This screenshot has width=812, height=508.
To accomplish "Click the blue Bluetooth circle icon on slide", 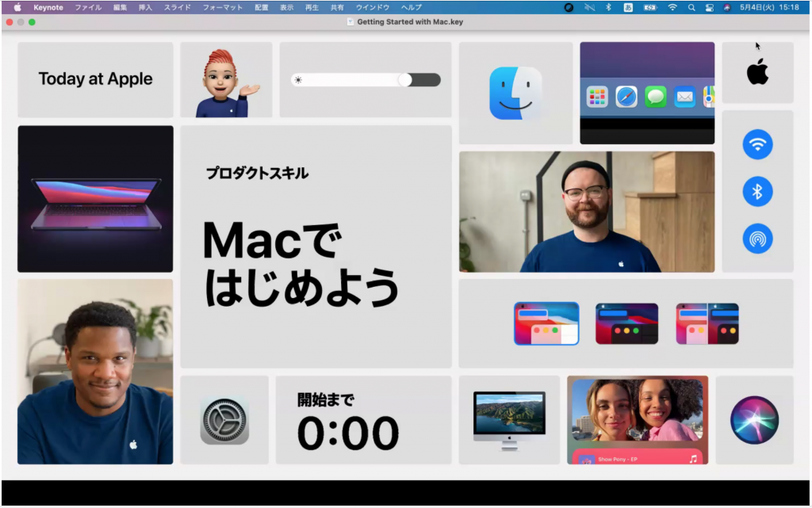I will click(757, 192).
